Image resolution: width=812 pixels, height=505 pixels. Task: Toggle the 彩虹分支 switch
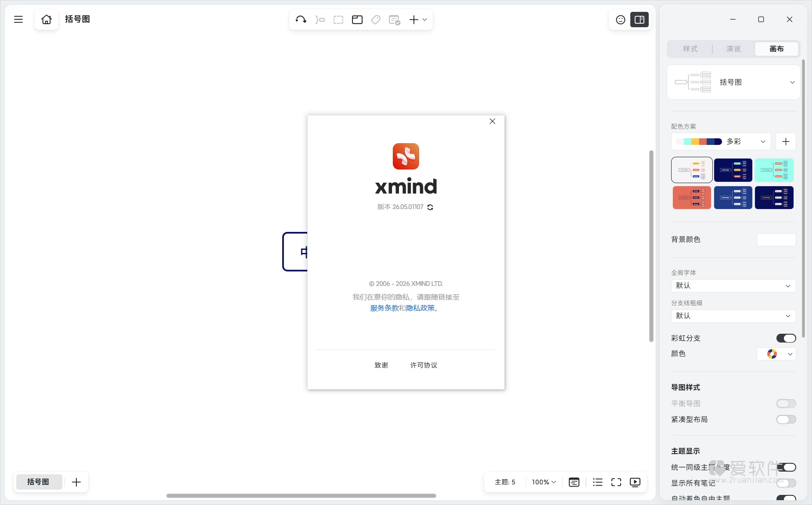[786, 338]
